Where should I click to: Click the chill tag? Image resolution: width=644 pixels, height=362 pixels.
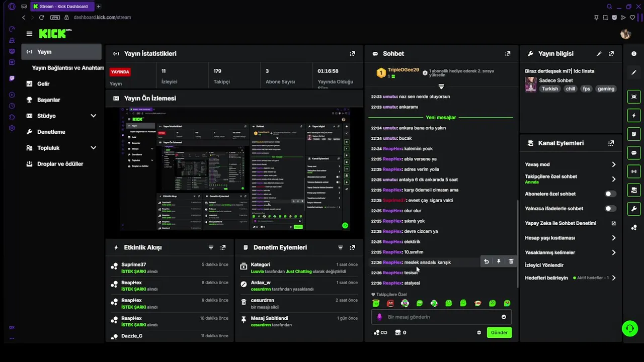pos(570,88)
